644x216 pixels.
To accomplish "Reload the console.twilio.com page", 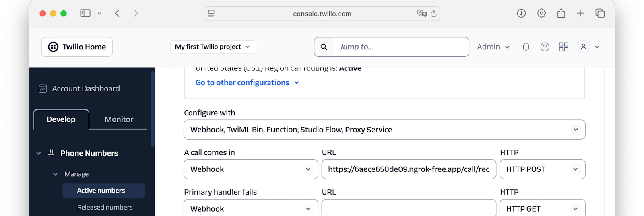I will point(433,14).
